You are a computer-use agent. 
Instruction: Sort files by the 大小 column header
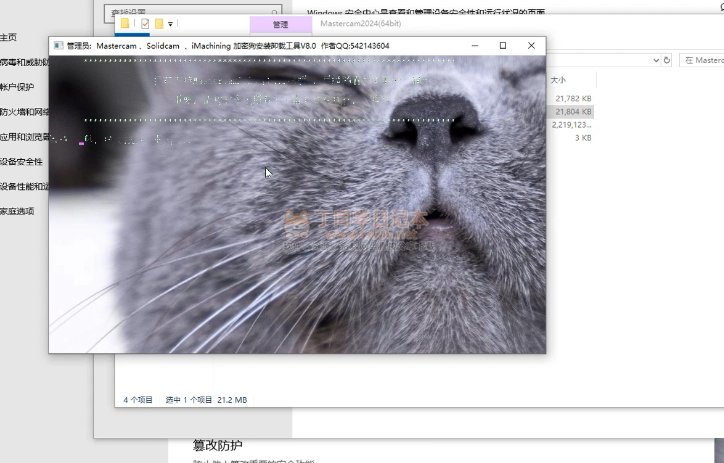558,79
